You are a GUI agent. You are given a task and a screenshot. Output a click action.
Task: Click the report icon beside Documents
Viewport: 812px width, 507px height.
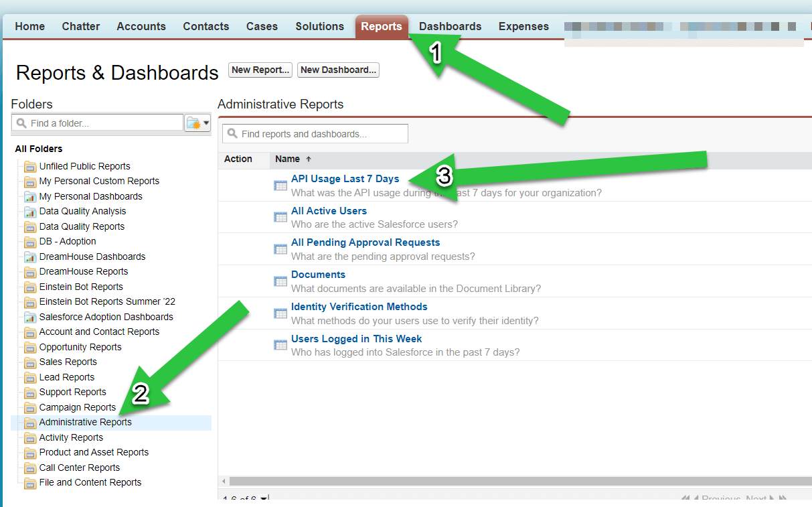pos(280,280)
